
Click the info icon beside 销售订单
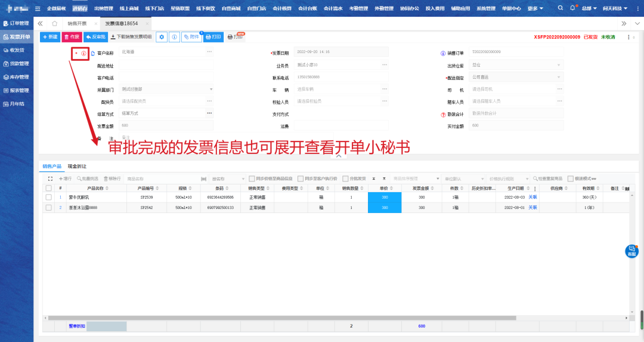442,53
